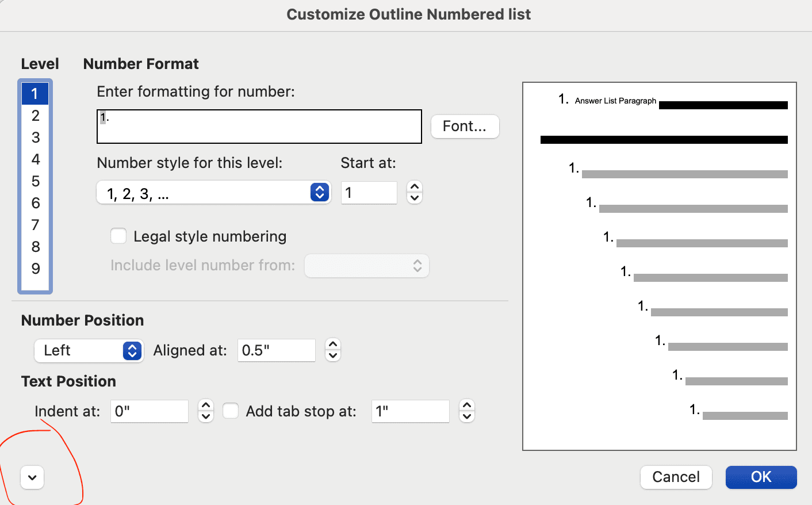Open the Font dialog
Image resolution: width=812 pixels, height=505 pixels.
(x=465, y=126)
